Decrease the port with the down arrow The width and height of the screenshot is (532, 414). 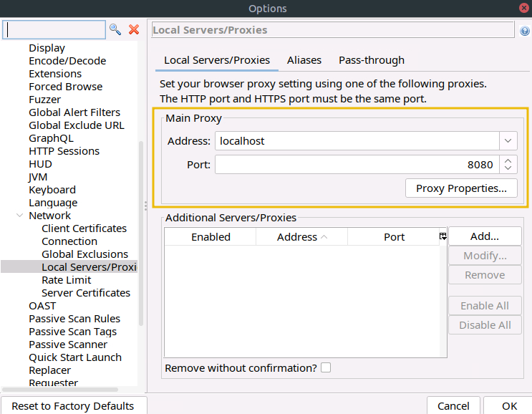point(508,168)
